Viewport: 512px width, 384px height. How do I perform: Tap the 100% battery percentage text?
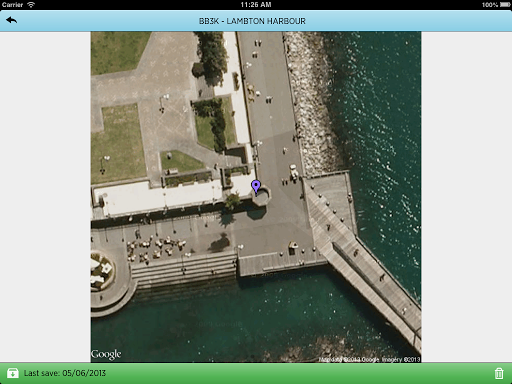[x=490, y=5]
